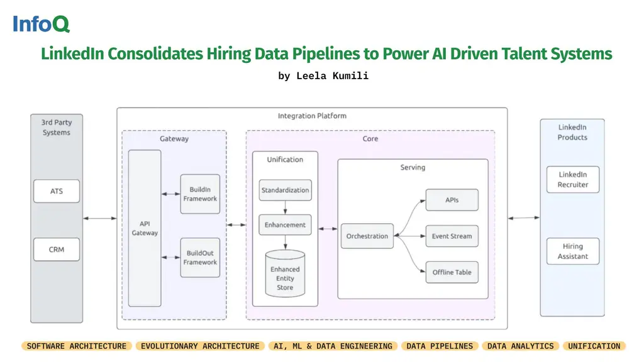Click the Enhanced Entity Store cylinder

(285, 274)
